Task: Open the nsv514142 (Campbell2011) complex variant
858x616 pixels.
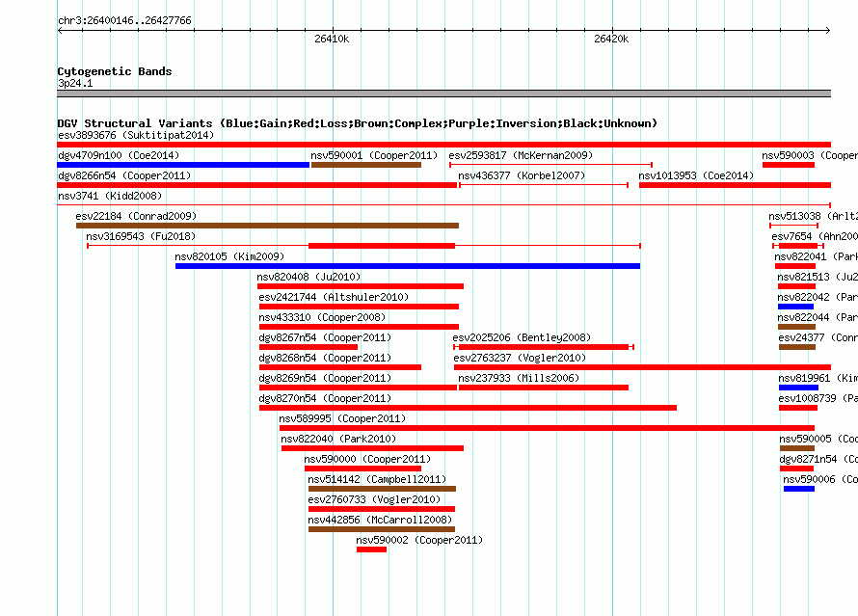Action: (x=382, y=489)
